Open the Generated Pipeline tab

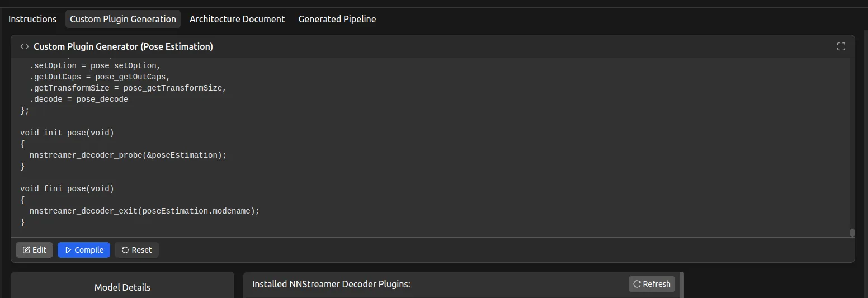[x=337, y=19]
